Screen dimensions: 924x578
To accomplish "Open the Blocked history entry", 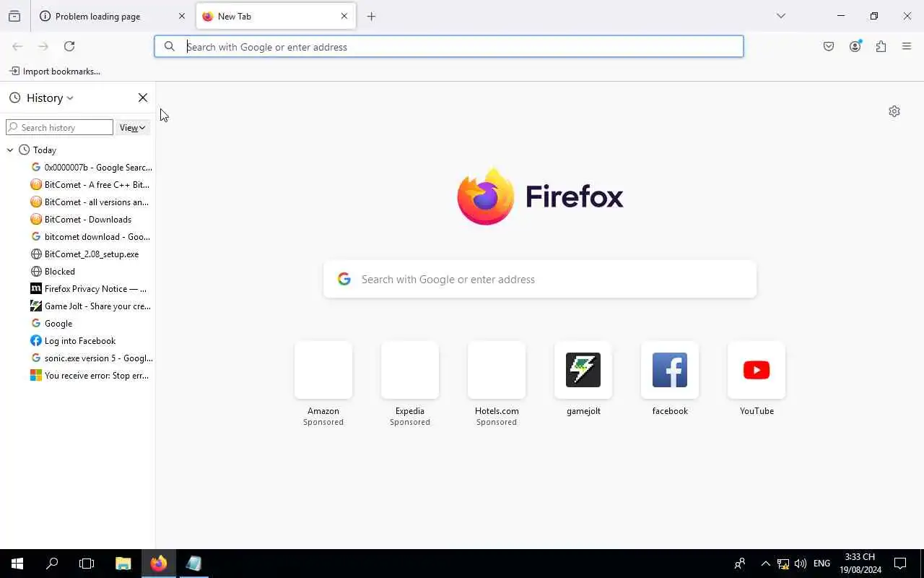I will point(53,272).
